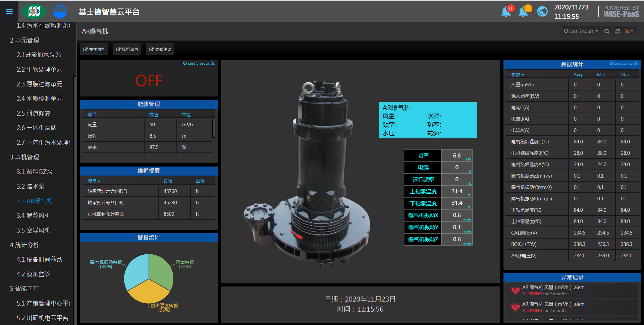This screenshot has height=325, width=644.
Task: Click the dashboard refresh icon
Action: [618, 31]
